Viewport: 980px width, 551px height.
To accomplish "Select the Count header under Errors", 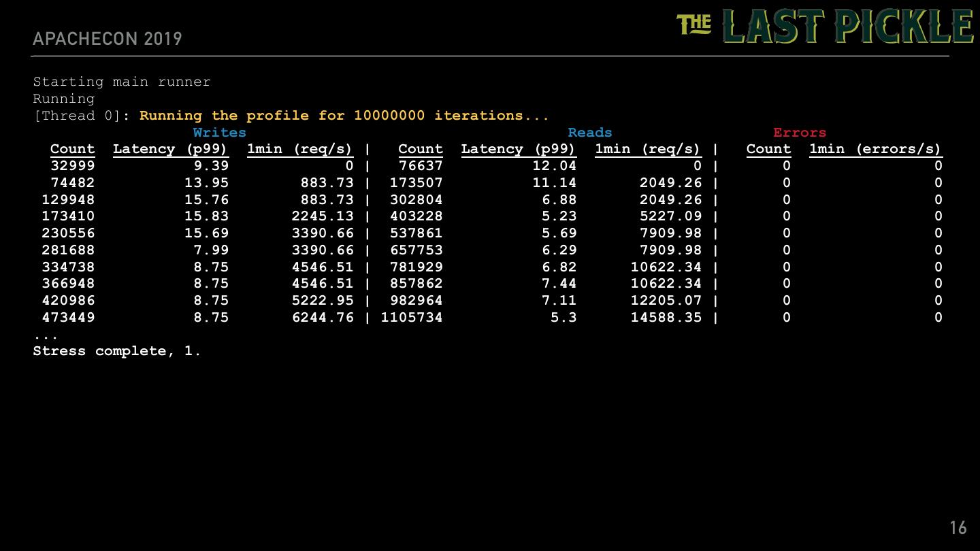I will point(768,149).
